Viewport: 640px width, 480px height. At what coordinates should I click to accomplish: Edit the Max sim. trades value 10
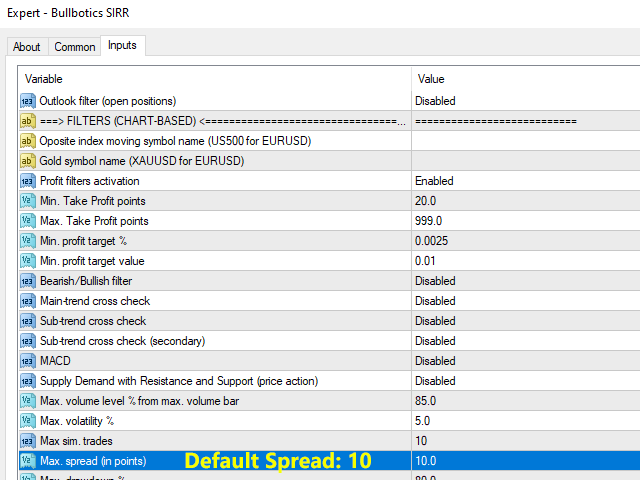pos(526,441)
